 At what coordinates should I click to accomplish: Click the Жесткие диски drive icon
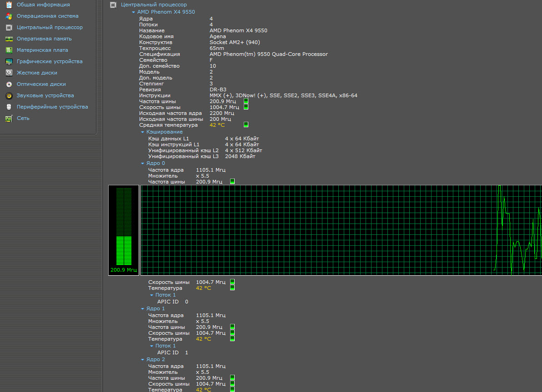click(x=9, y=73)
